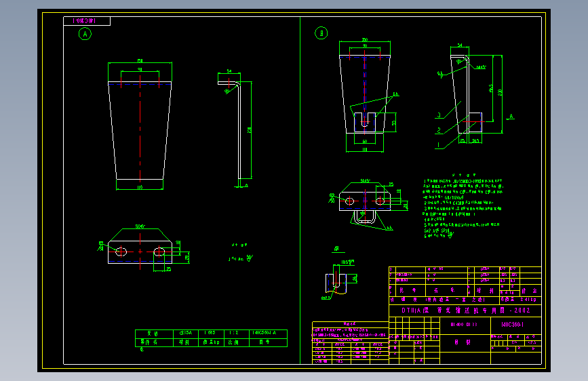Select the right slotted hole in view A plan

pos(159,252)
